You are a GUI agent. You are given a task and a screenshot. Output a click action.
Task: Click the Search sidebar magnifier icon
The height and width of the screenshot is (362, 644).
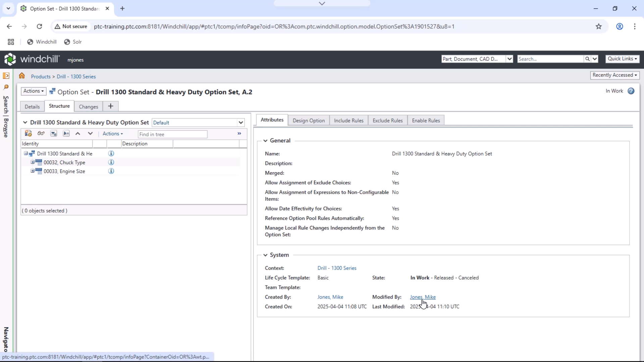point(6,87)
